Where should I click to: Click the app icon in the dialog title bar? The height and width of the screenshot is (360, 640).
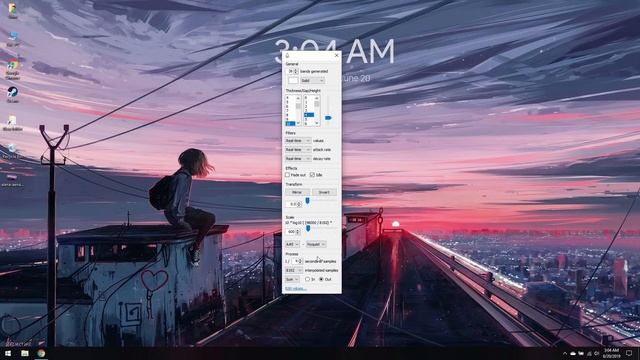pyautogui.click(x=287, y=56)
